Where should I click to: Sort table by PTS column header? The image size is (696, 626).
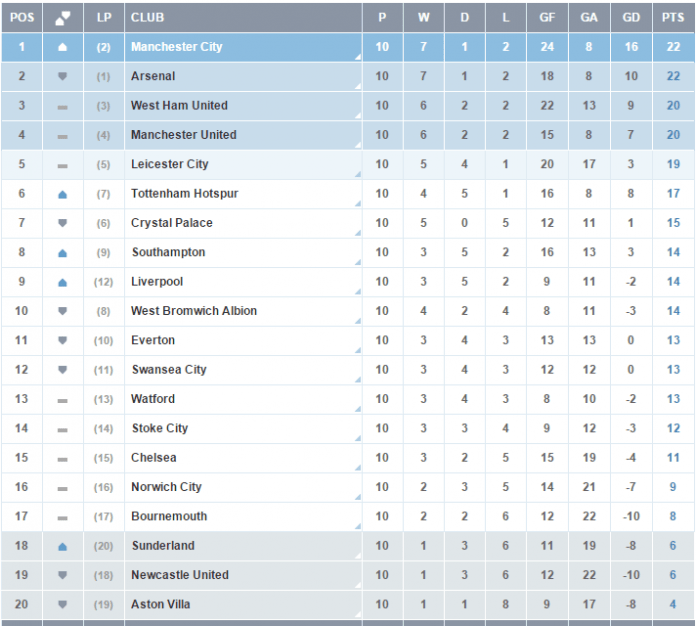click(673, 17)
